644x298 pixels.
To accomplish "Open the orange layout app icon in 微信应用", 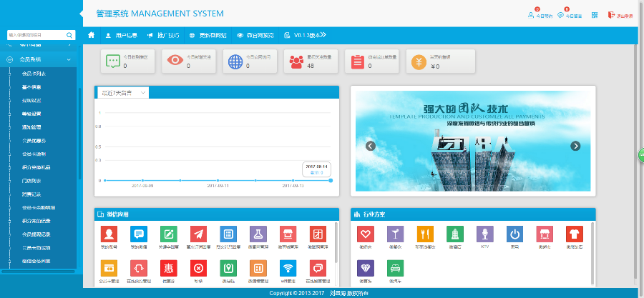I will (x=258, y=268).
